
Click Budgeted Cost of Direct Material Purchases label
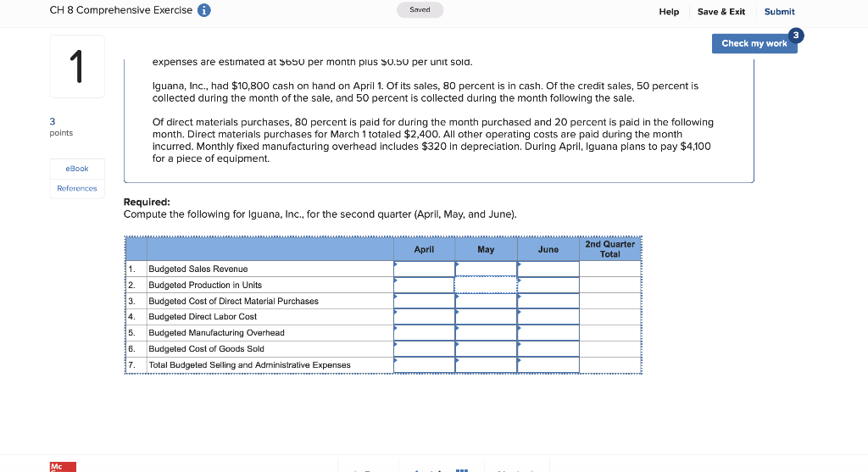[x=234, y=301]
